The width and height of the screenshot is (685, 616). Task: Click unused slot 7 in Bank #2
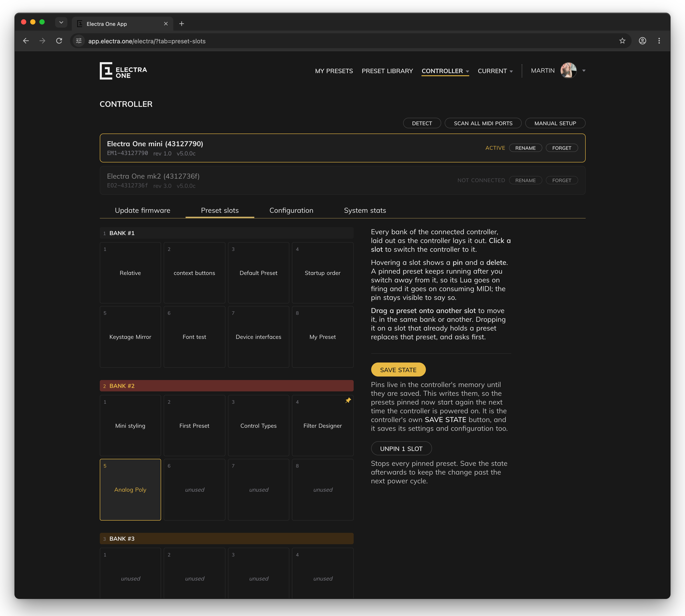(x=258, y=490)
